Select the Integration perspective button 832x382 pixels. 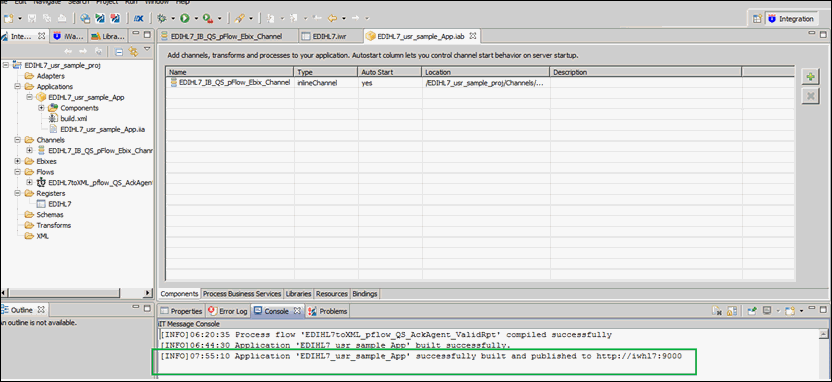point(791,19)
